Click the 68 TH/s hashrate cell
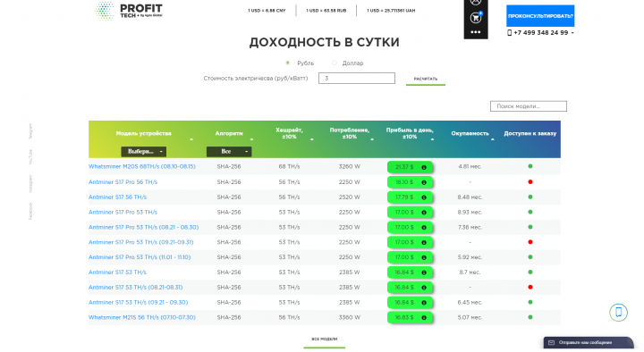 point(289,166)
